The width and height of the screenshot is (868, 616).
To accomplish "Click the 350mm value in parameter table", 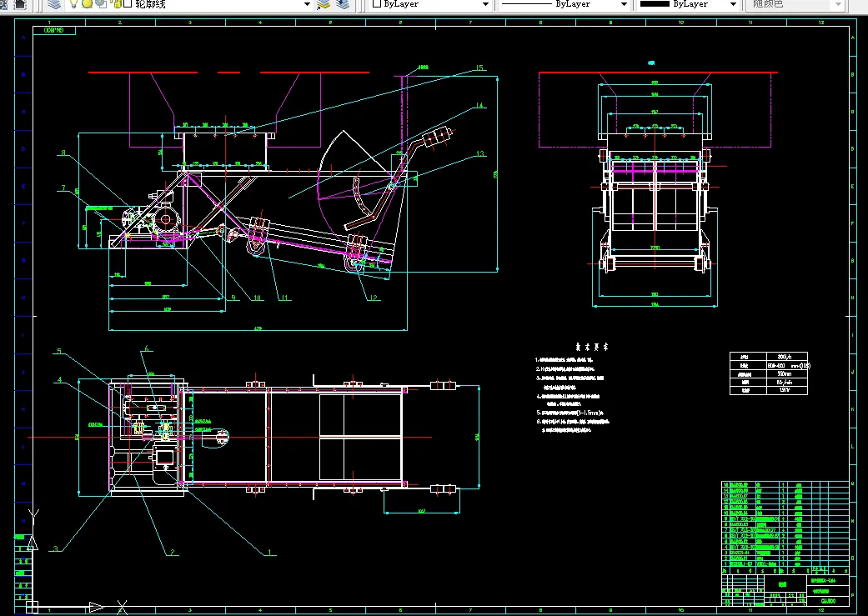I will 785,374.
